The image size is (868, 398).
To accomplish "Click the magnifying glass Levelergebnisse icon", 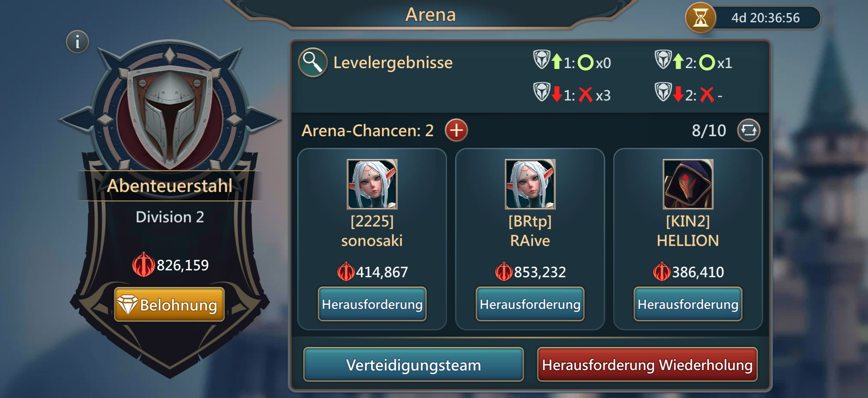I will pos(313,62).
